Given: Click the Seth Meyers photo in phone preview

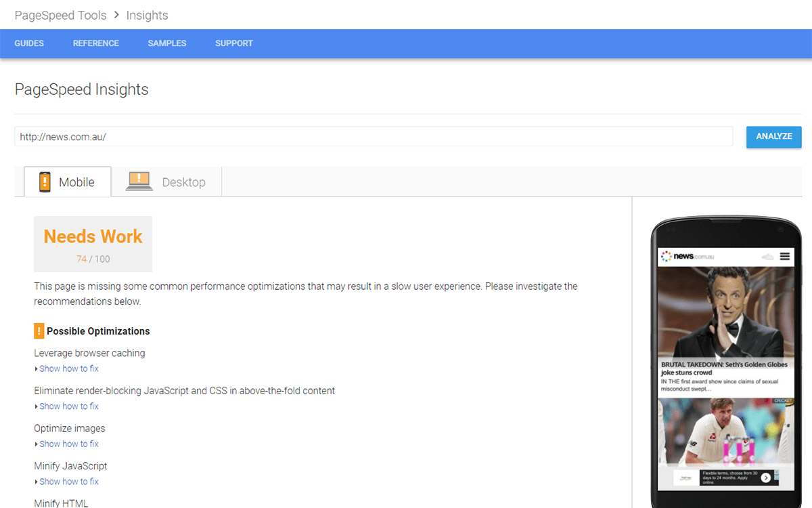Looking at the screenshot, I should click(x=726, y=312).
